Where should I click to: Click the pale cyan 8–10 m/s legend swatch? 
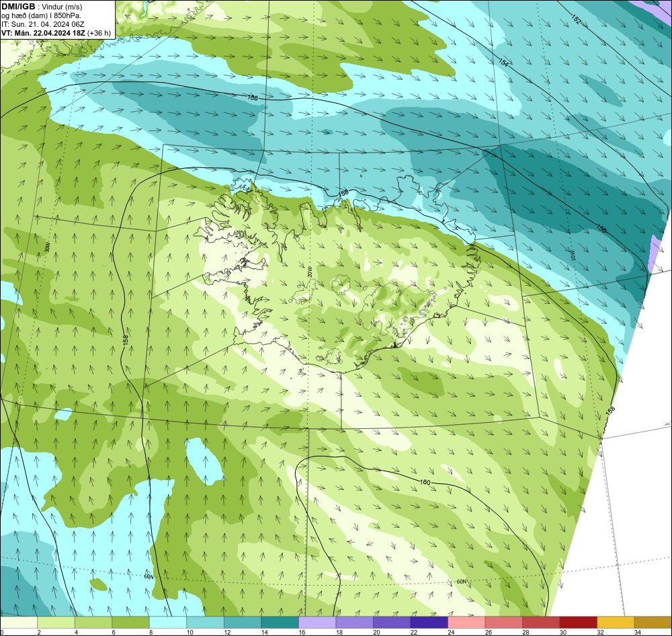168,623
